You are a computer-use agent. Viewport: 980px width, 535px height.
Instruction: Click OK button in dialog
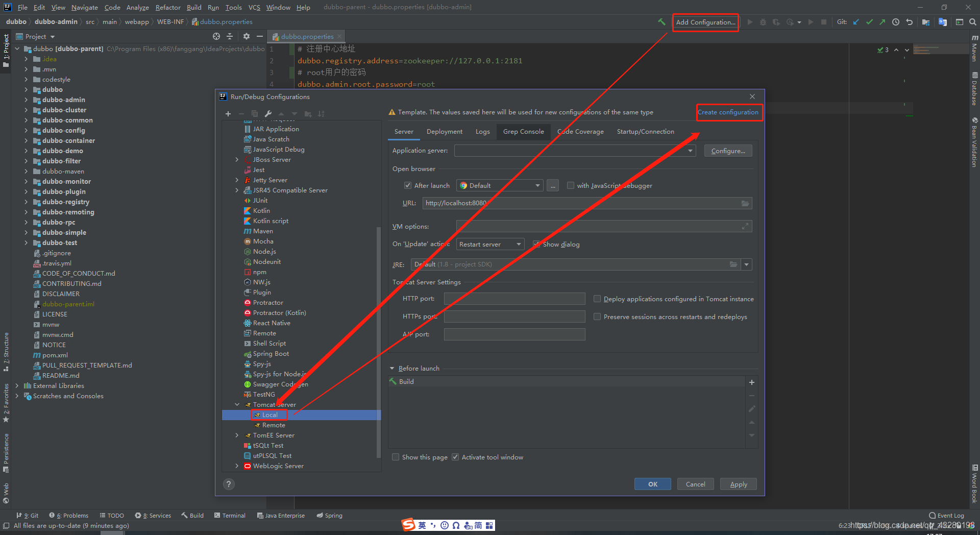click(x=652, y=484)
